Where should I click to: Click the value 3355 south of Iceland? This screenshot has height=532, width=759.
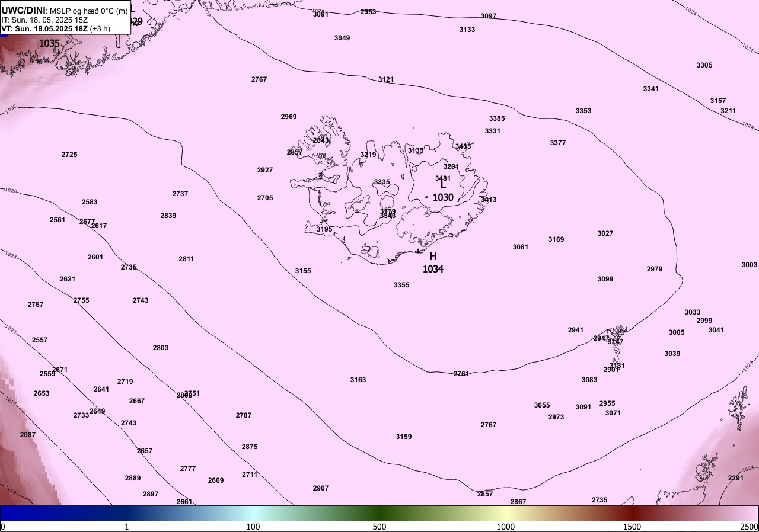pos(401,285)
